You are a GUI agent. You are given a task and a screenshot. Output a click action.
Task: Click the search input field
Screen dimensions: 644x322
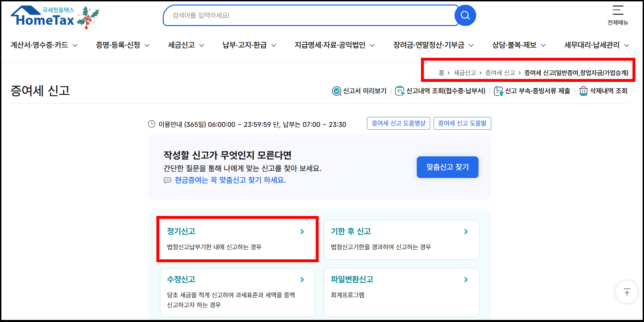(309, 15)
